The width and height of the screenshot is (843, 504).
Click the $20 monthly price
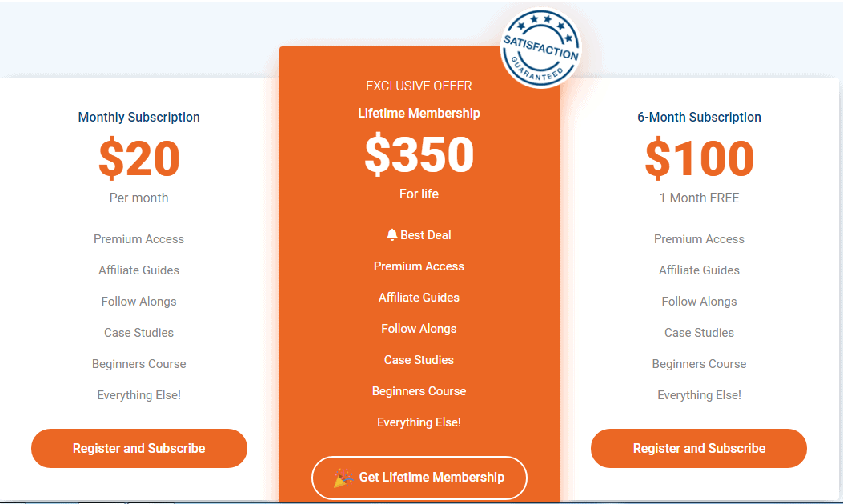click(139, 158)
